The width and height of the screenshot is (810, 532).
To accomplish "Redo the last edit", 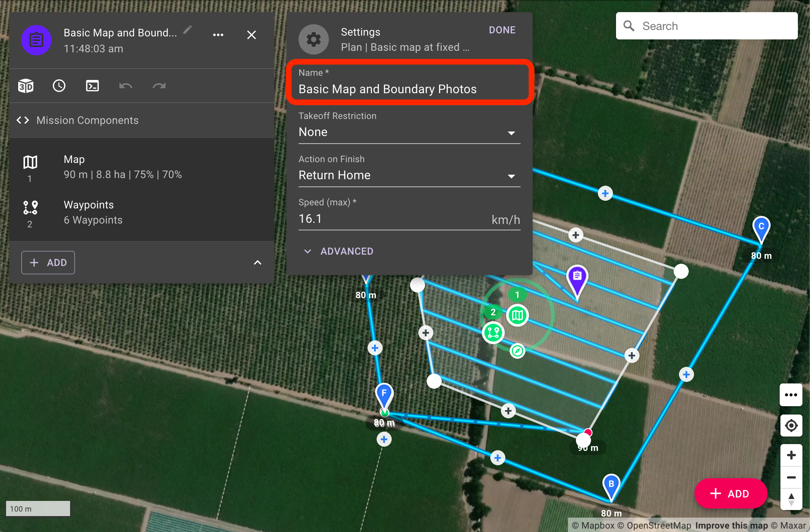I will point(159,86).
